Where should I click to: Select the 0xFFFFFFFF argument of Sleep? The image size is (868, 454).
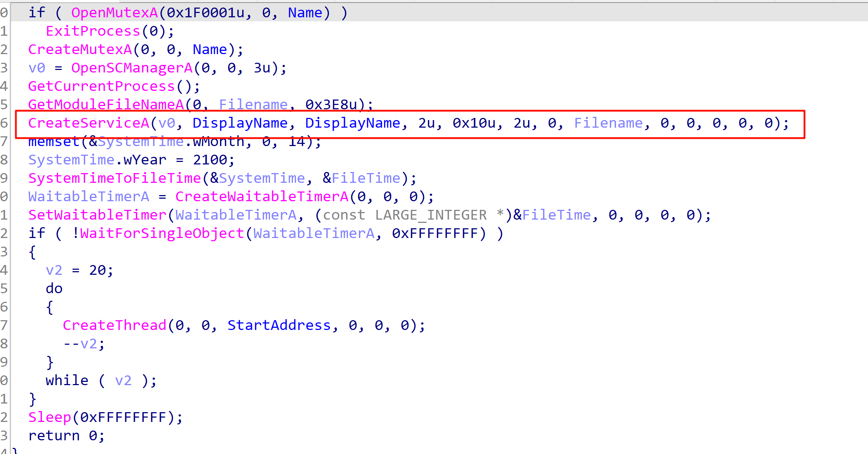pyautogui.click(x=123, y=417)
